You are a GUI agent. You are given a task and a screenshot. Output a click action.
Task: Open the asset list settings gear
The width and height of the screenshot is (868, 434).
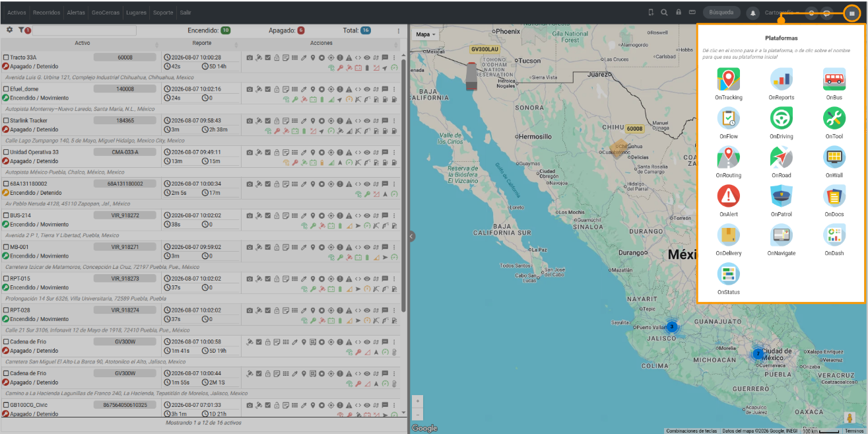(x=9, y=30)
